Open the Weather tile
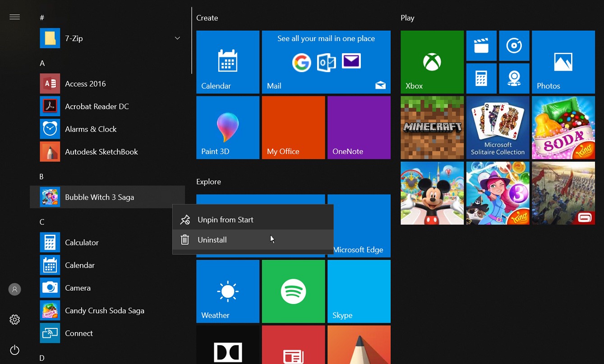The height and width of the screenshot is (364, 604). coord(228,291)
